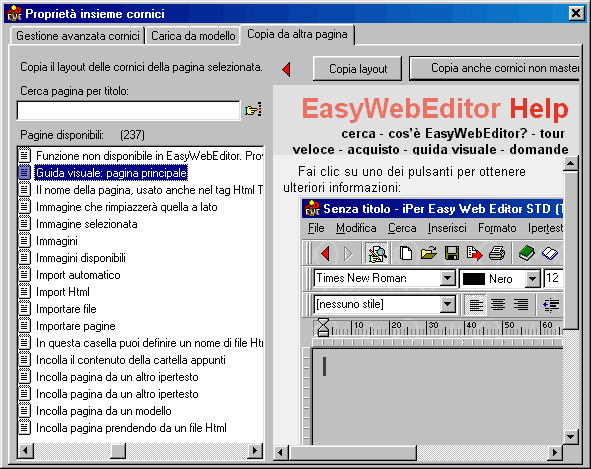Image resolution: width=591 pixels, height=469 pixels.
Task: Select 'Funzione non disponibile in EasyWebEditor' row
Action: click(x=141, y=156)
